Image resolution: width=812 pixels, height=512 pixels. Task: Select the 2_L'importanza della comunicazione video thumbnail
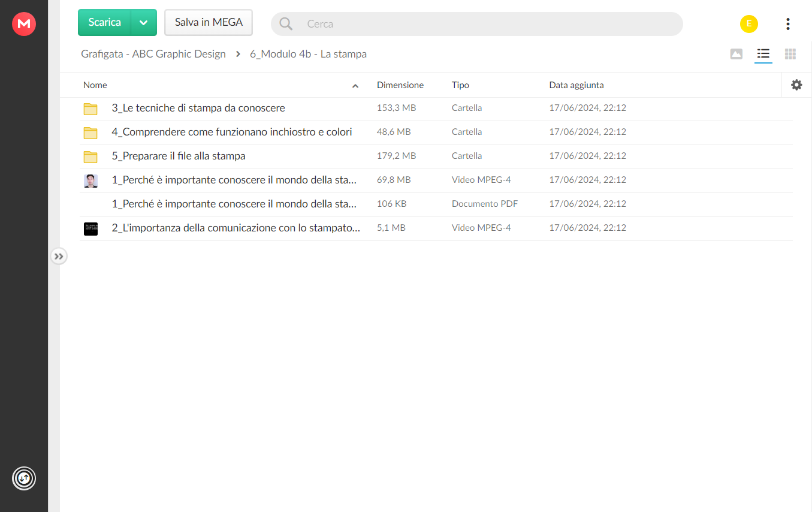90,228
